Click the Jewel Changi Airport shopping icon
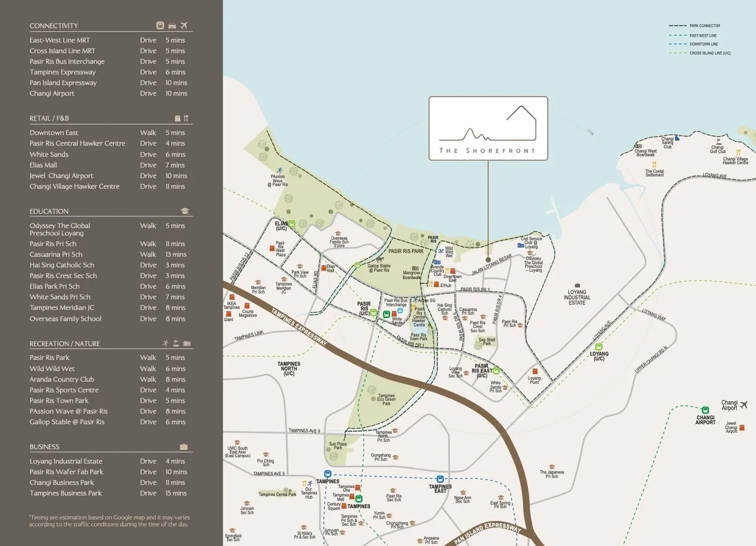The image size is (756, 546). 742,428
